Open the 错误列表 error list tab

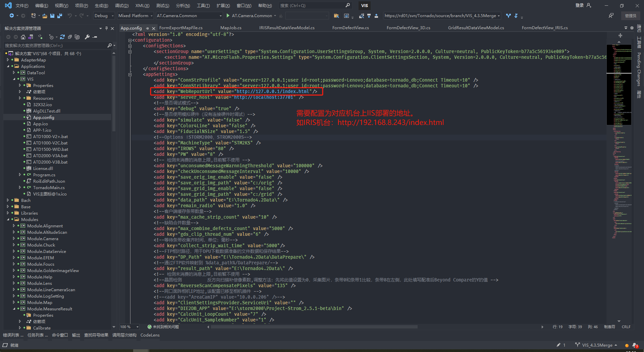(x=13, y=335)
